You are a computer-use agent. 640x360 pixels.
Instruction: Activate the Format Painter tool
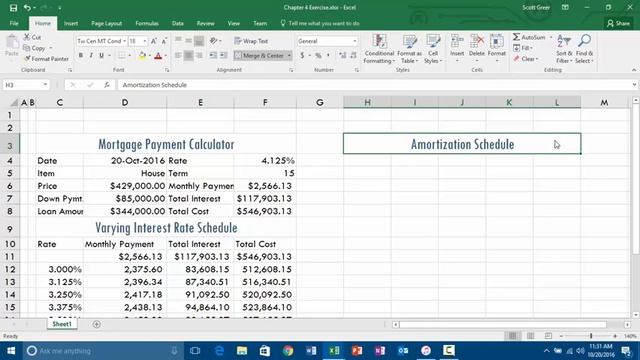pos(46,59)
